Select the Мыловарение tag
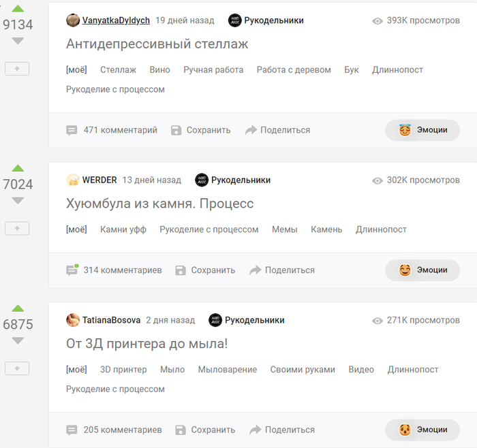This screenshot has height=448, width=477. coord(227,370)
